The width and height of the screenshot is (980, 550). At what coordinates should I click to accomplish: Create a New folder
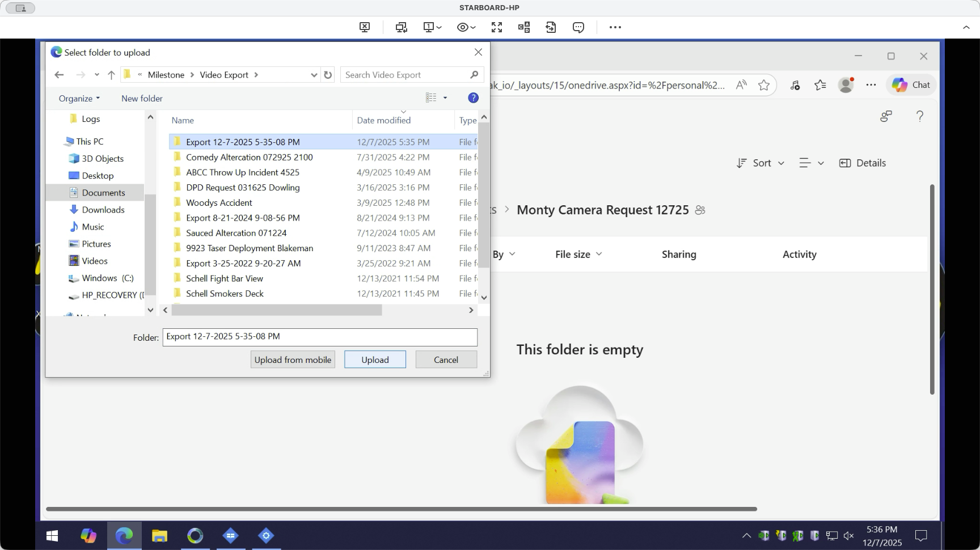pyautogui.click(x=142, y=98)
